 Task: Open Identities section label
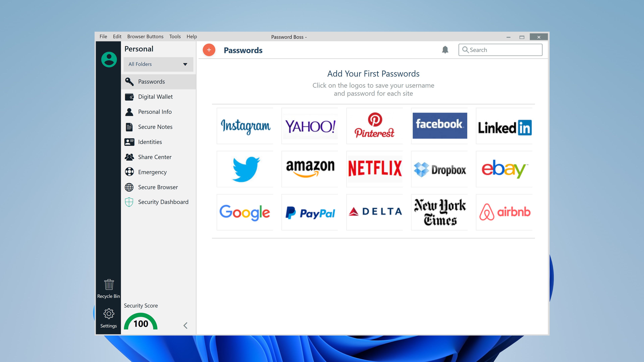(150, 142)
